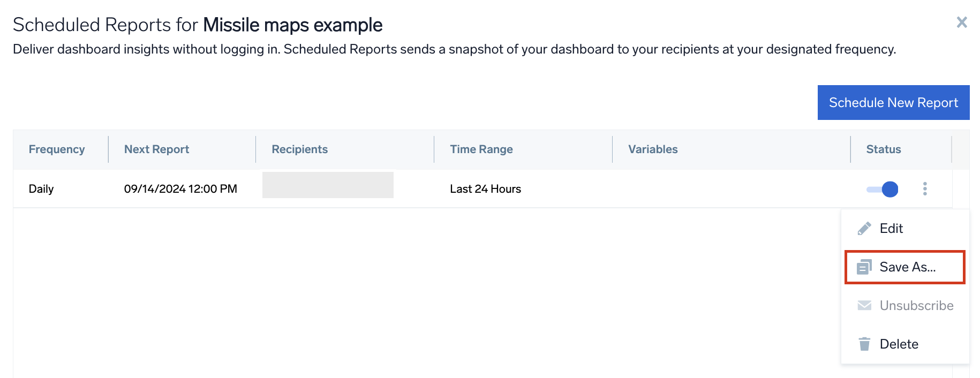Choose Save As... from the context menu
This screenshot has height=378, width=980.
point(907,267)
